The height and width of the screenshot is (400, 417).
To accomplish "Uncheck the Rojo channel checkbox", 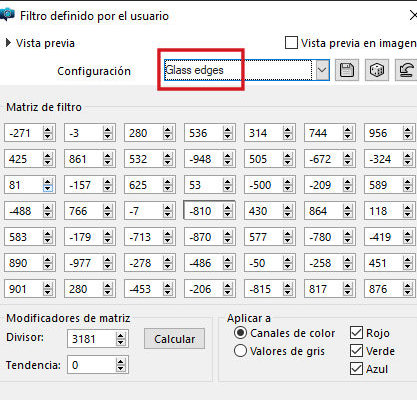I will 356,333.
